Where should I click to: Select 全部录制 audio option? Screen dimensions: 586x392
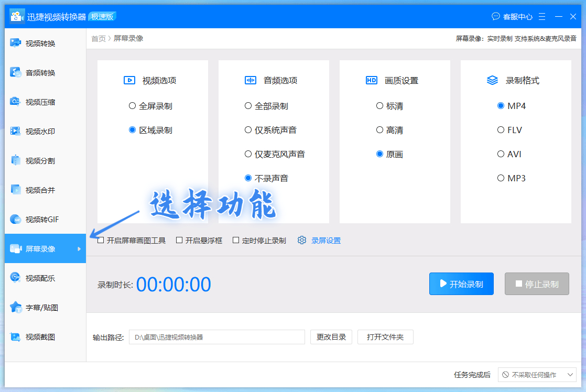[x=266, y=106]
